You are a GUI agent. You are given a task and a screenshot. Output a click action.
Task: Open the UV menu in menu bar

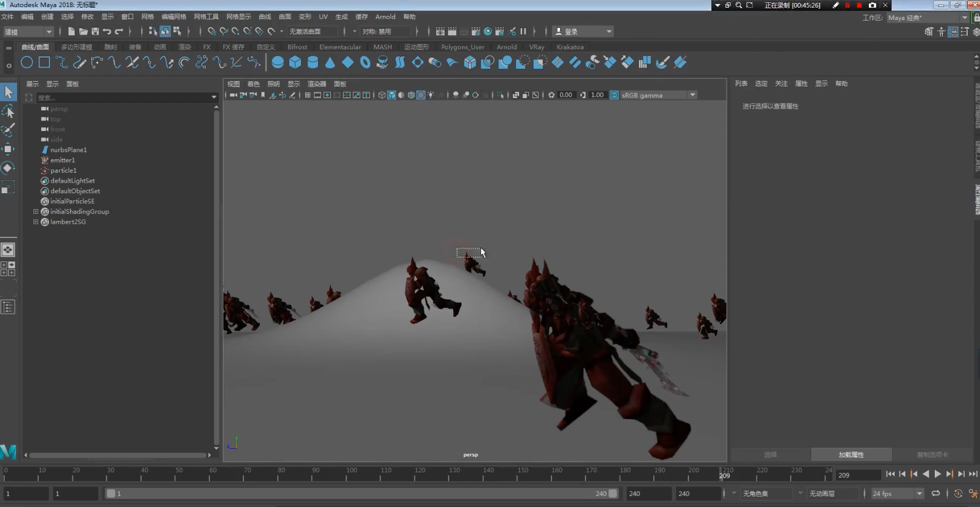tap(323, 16)
